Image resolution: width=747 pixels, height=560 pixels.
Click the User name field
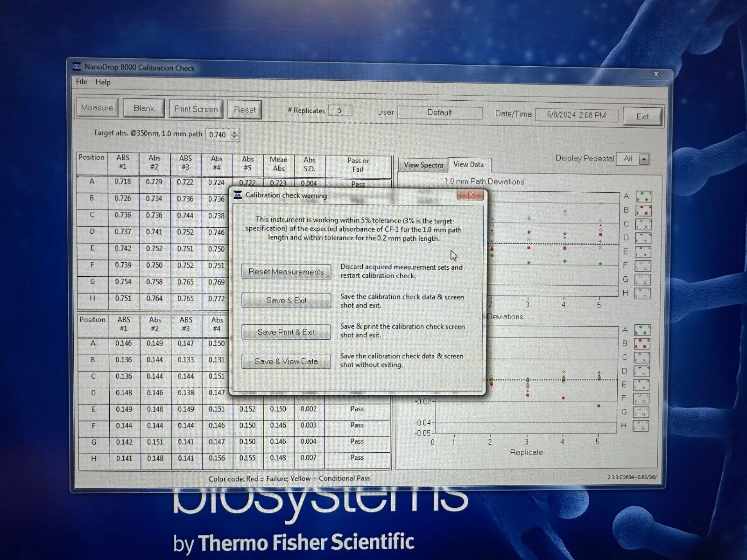[x=439, y=113]
